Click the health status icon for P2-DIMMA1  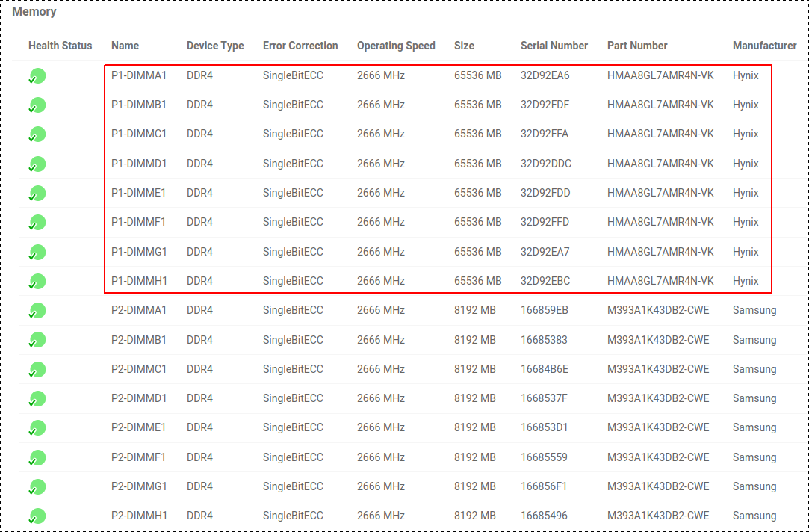coord(37,311)
